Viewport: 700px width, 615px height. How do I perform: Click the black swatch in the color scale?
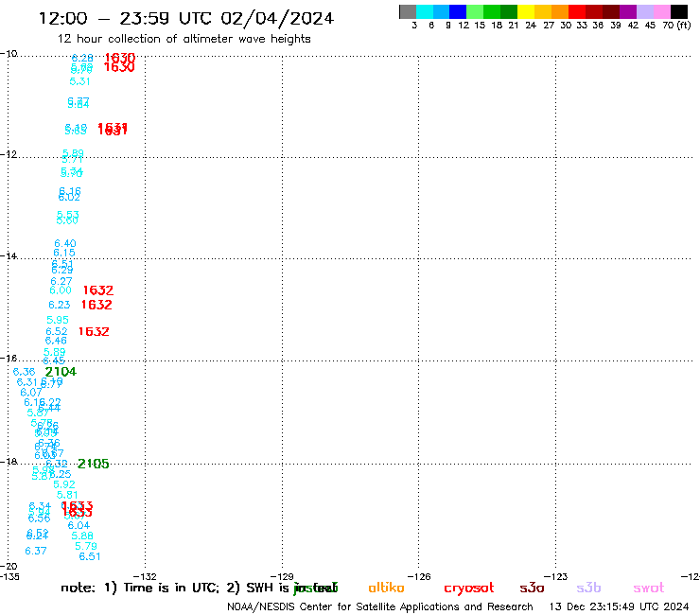pos(679,11)
